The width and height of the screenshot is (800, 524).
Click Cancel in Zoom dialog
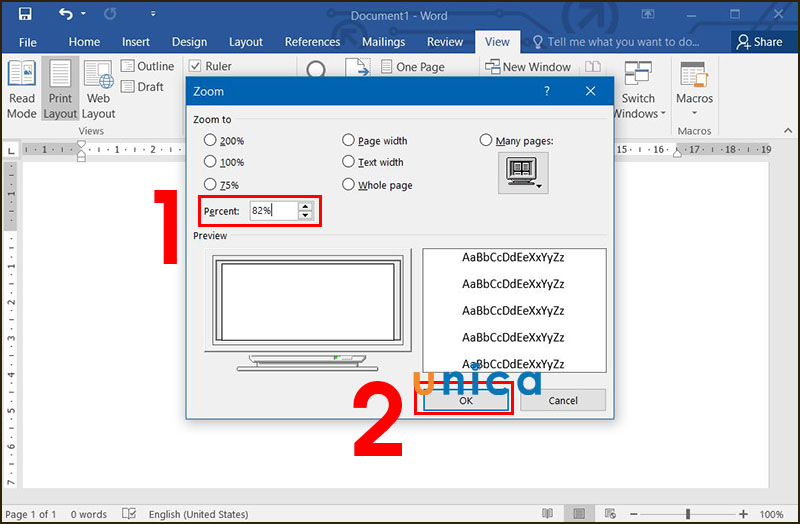pyautogui.click(x=563, y=401)
